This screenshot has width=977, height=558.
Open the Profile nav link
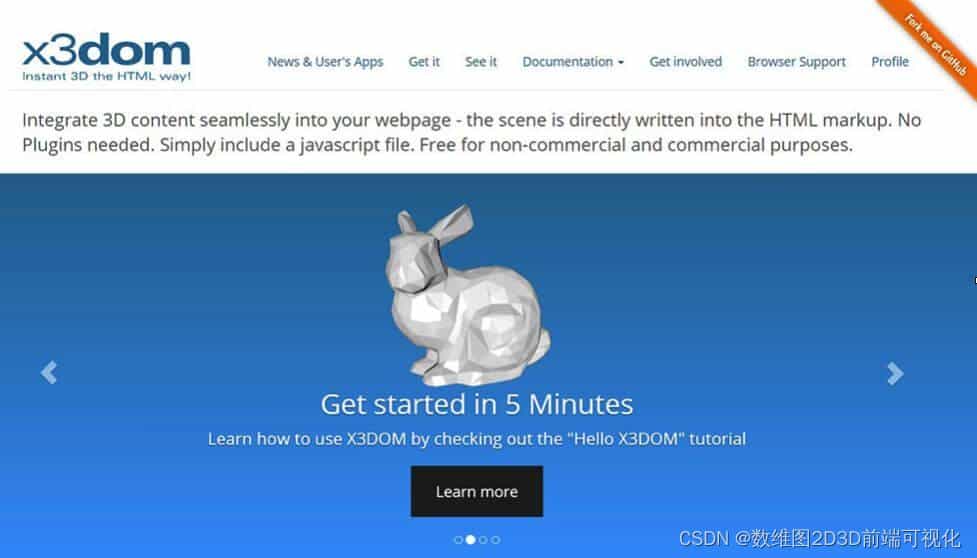click(890, 62)
